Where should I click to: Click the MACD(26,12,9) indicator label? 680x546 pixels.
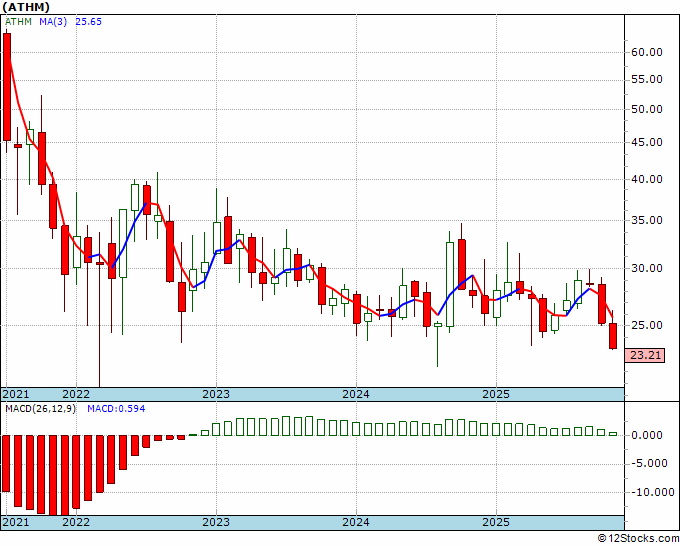coord(40,409)
